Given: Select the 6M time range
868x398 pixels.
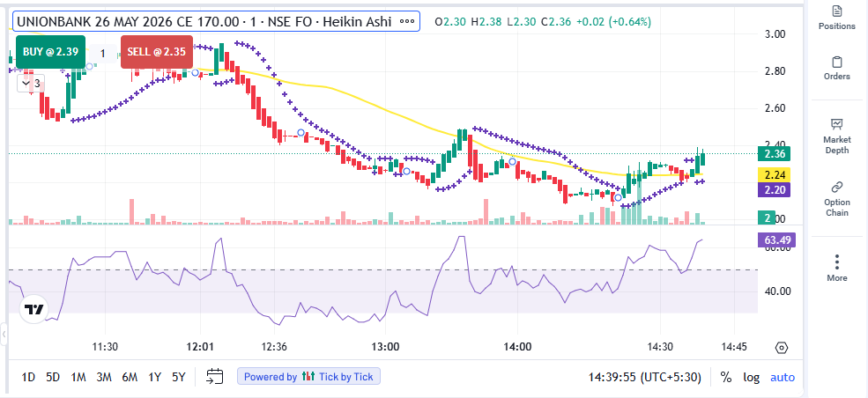Looking at the screenshot, I should [x=129, y=378].
